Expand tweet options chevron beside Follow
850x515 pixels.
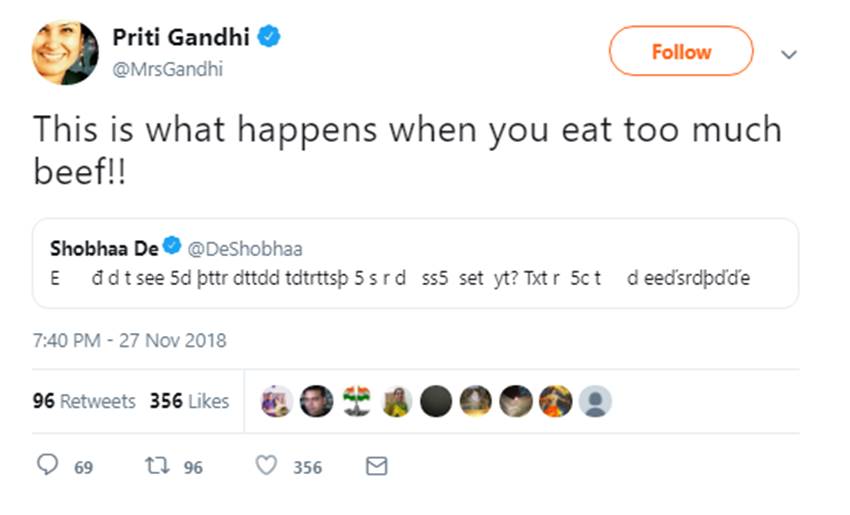(788, 54)
